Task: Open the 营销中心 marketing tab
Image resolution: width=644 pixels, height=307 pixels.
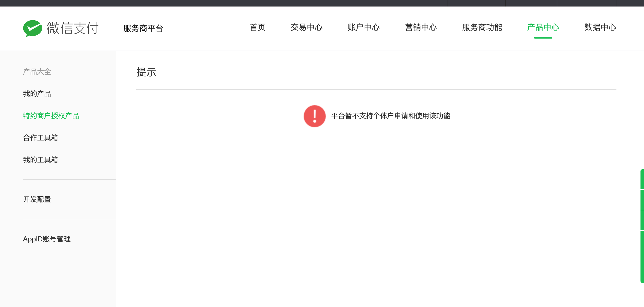Action: pyautogui.click(x=421, y=27)
